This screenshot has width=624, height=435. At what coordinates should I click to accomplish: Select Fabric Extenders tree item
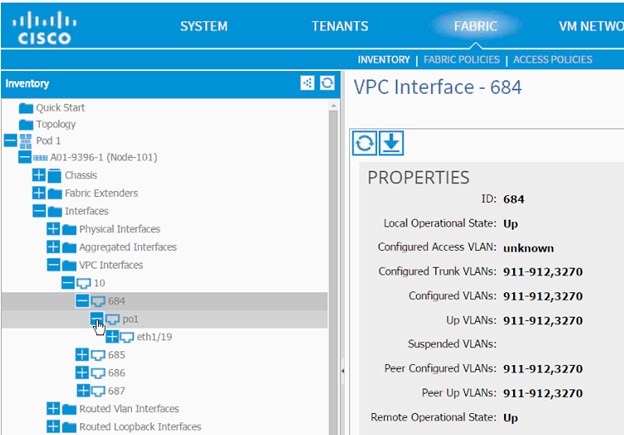point(101,193)
